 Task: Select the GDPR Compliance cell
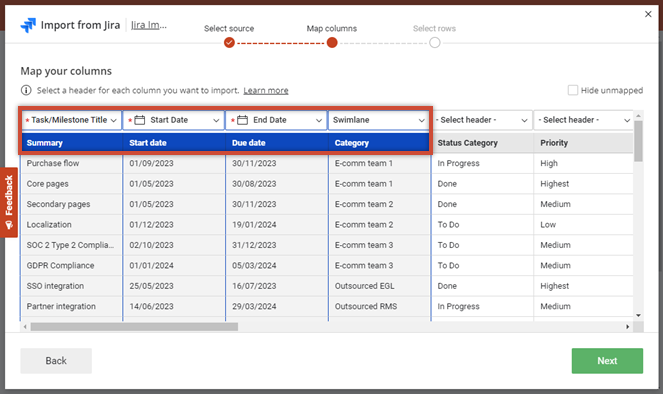tap(71, 265)
